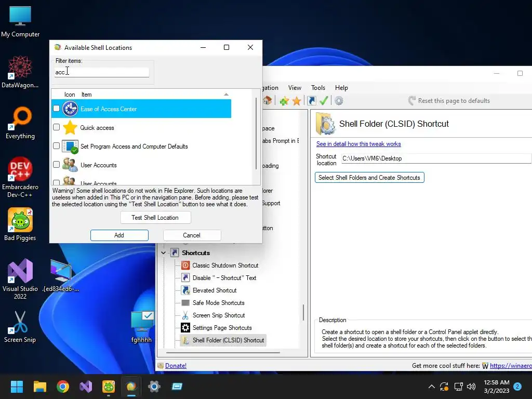The height and width of the screenshot is (399, 532).
Task: Click the Icon column header
Action: (70, 95)
